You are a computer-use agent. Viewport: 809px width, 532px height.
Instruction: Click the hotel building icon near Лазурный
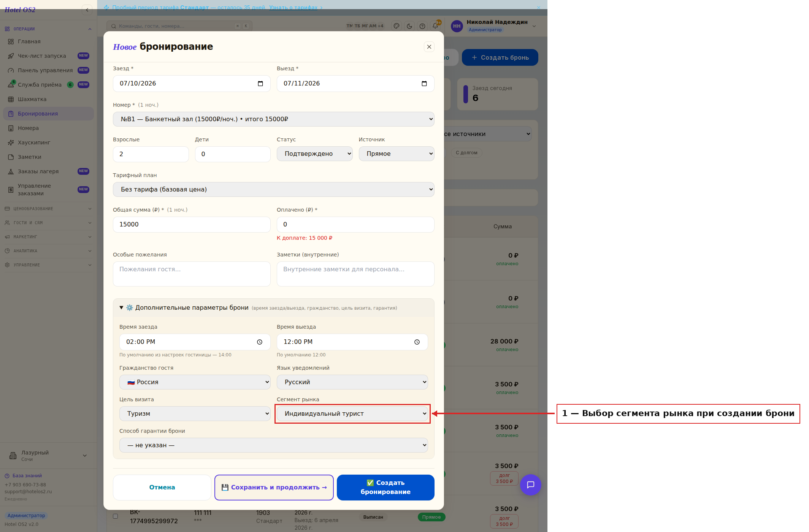click(x=13, y=456)
